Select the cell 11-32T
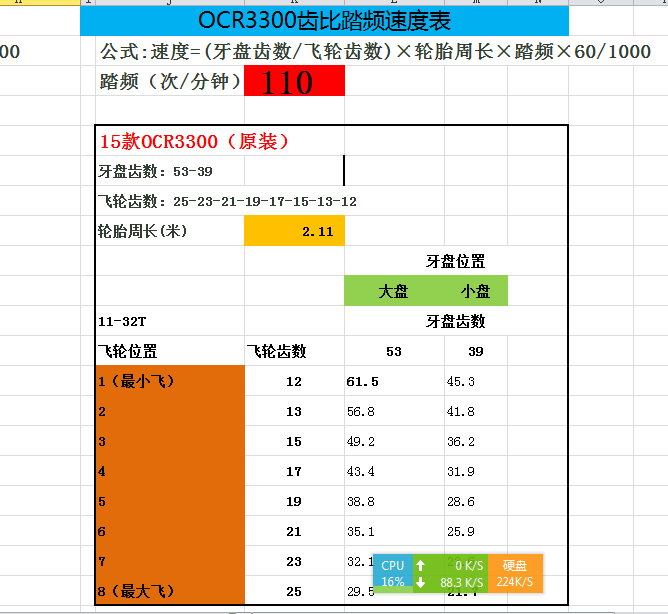The height and width of the screenshot is (614, 668). (122, 321)
